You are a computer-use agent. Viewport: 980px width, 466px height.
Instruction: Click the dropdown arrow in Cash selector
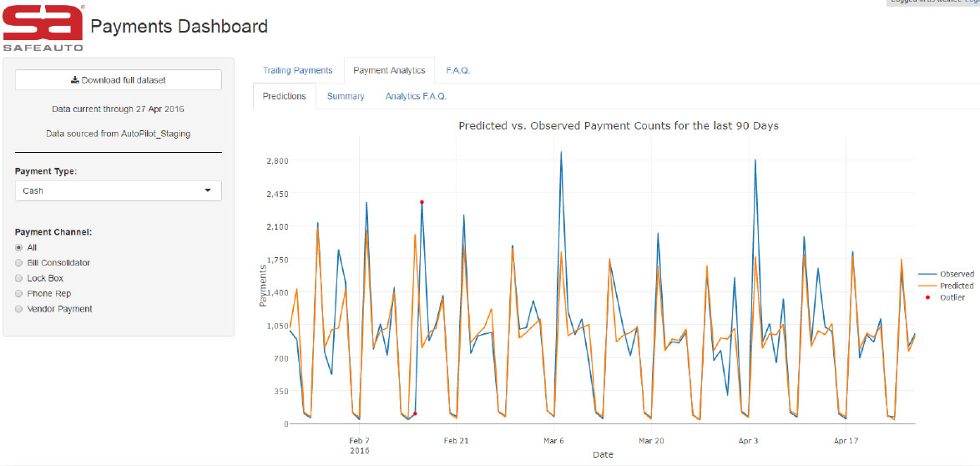click(208, 190)
